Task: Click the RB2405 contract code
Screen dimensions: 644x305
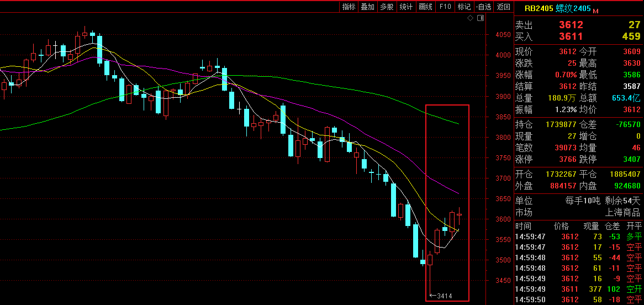Action: tap(537, 8)
